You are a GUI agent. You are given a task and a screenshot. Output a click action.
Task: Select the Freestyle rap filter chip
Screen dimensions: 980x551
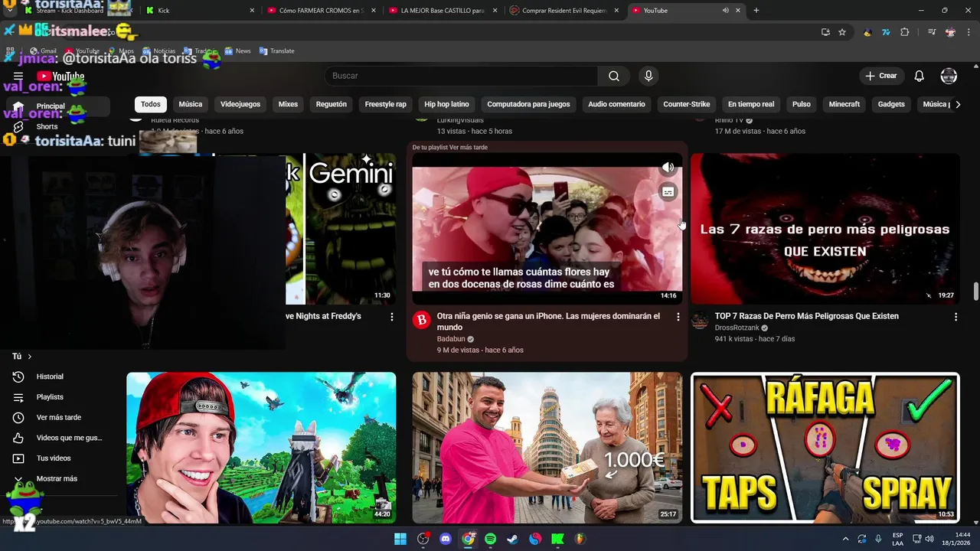[385, 104]
